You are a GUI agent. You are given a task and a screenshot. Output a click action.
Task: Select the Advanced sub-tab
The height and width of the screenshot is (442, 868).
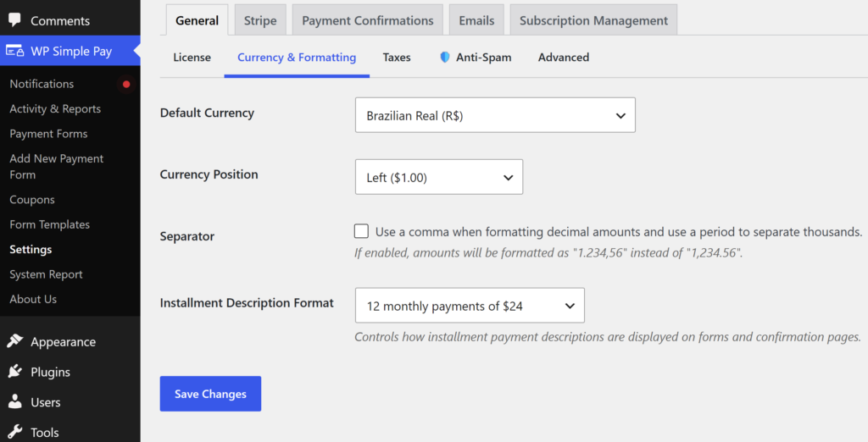pos(564,57)
